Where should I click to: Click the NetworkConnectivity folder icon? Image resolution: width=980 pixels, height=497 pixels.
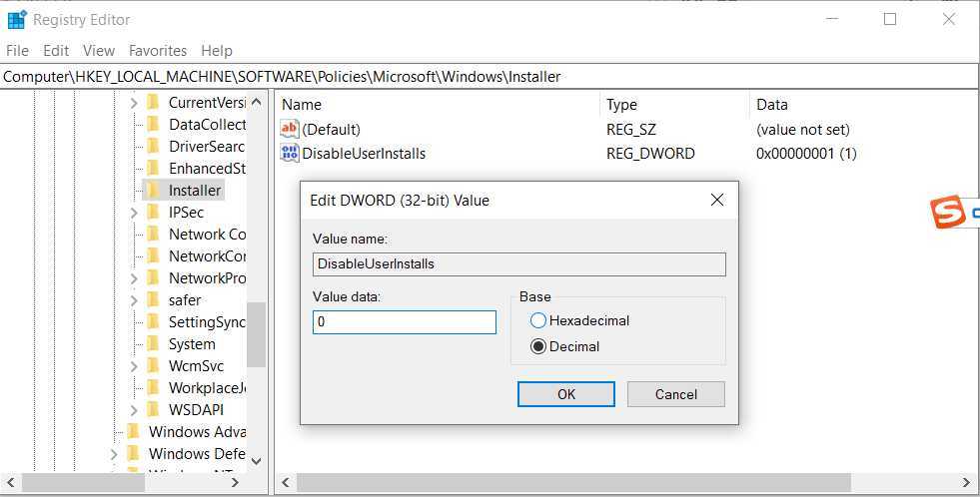pos(153,256)
